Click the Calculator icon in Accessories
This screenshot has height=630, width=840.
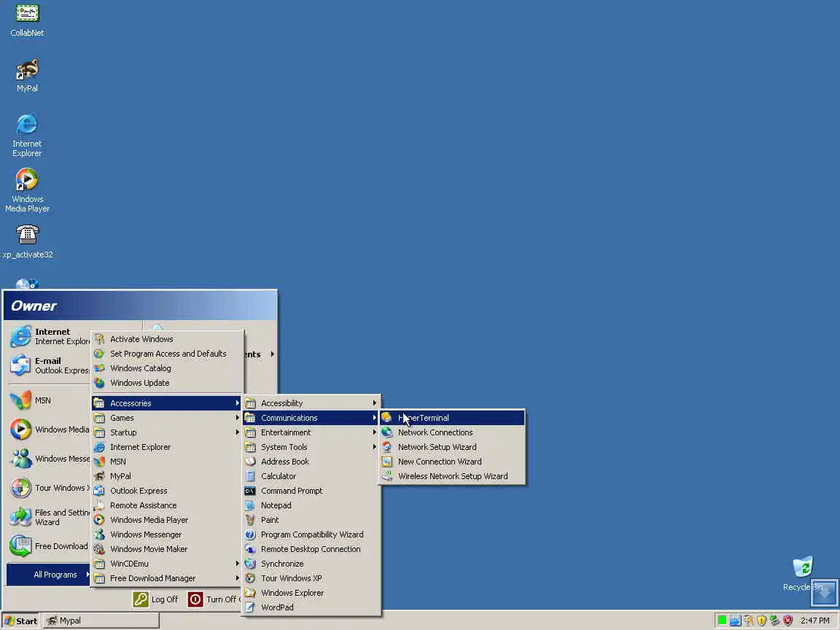250,475
